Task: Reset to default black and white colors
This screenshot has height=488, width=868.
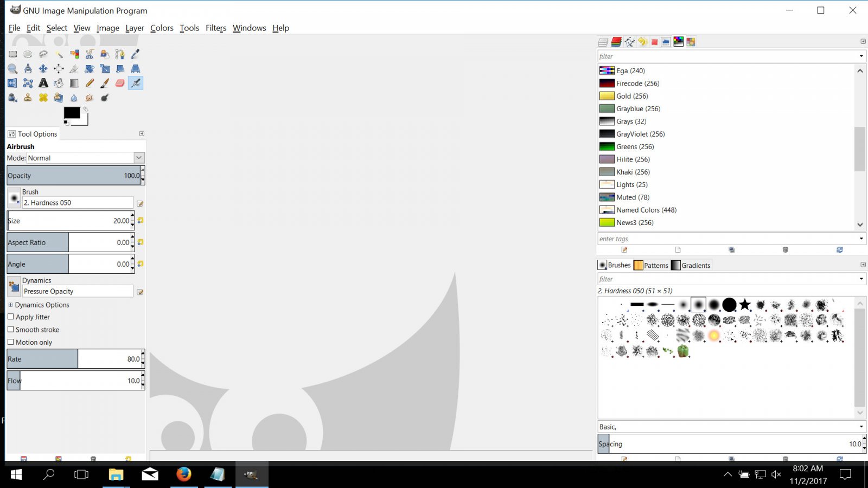Action: pos(66,123)
